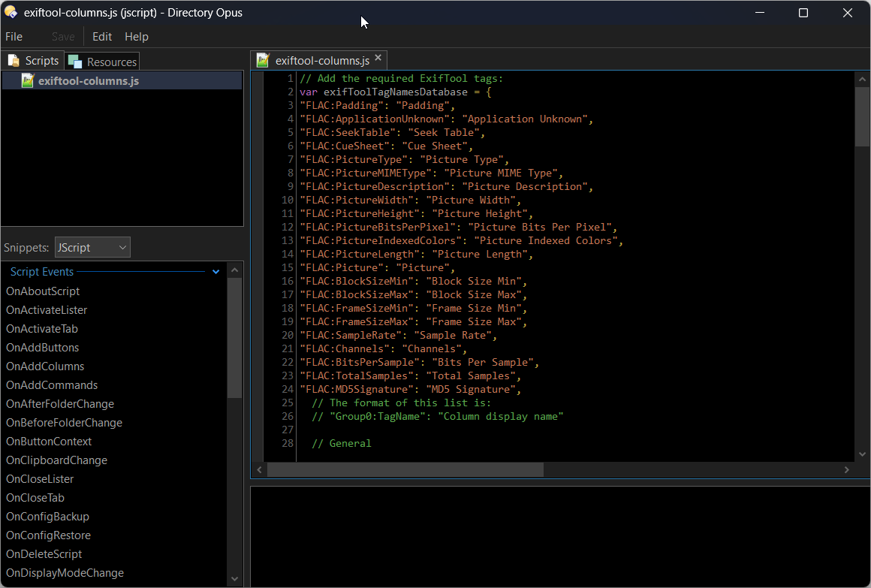Click the code editor scroll up arrow
Screen dimensions: 871x588
[x=862, y=80]
